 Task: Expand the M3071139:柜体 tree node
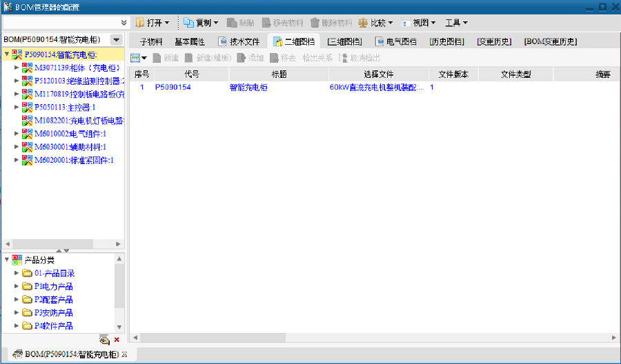pos(17,68)
